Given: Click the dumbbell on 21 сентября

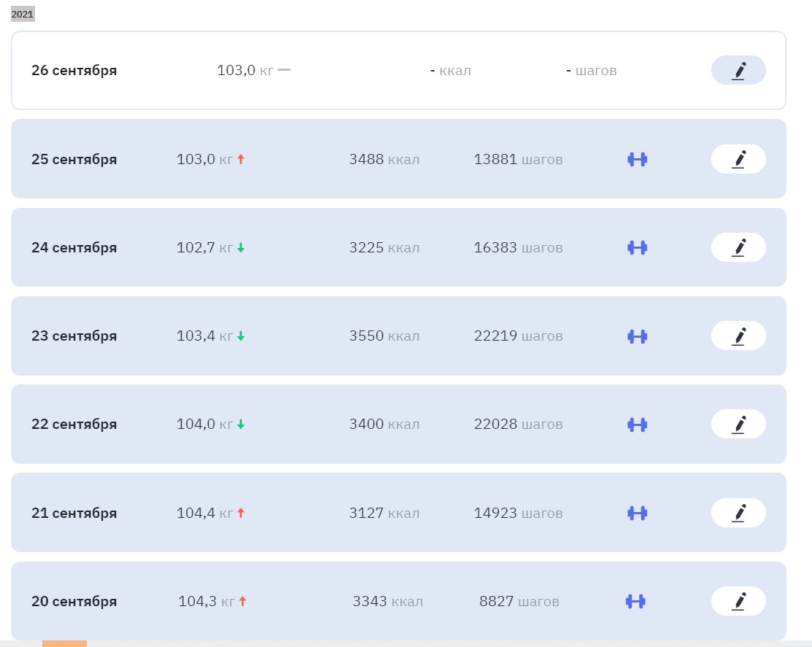Looking at the screenshot, I should click(637, 514).
